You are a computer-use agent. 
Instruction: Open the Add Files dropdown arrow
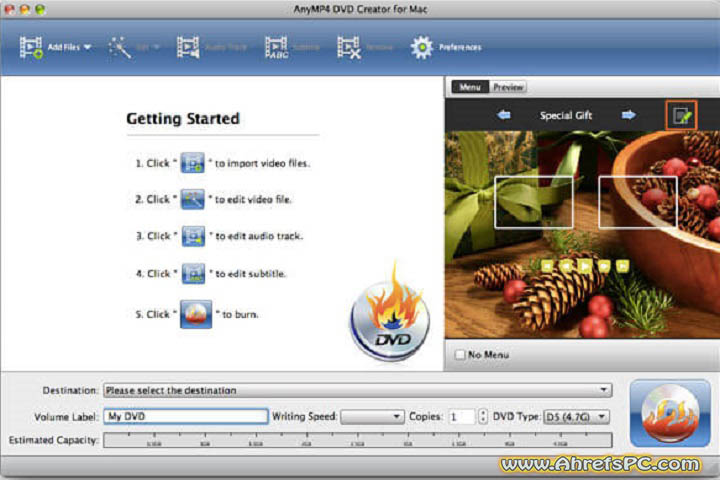(x=87, y=47)
